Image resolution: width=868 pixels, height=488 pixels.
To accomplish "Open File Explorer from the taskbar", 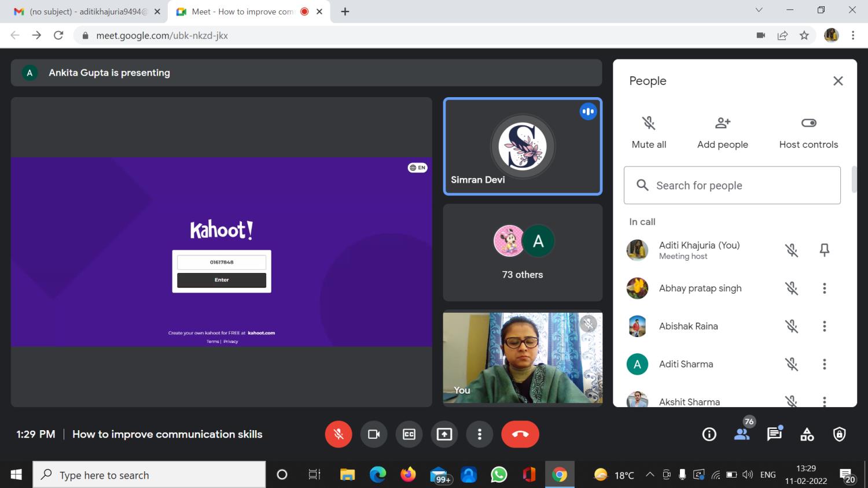I will coord(347,475).
